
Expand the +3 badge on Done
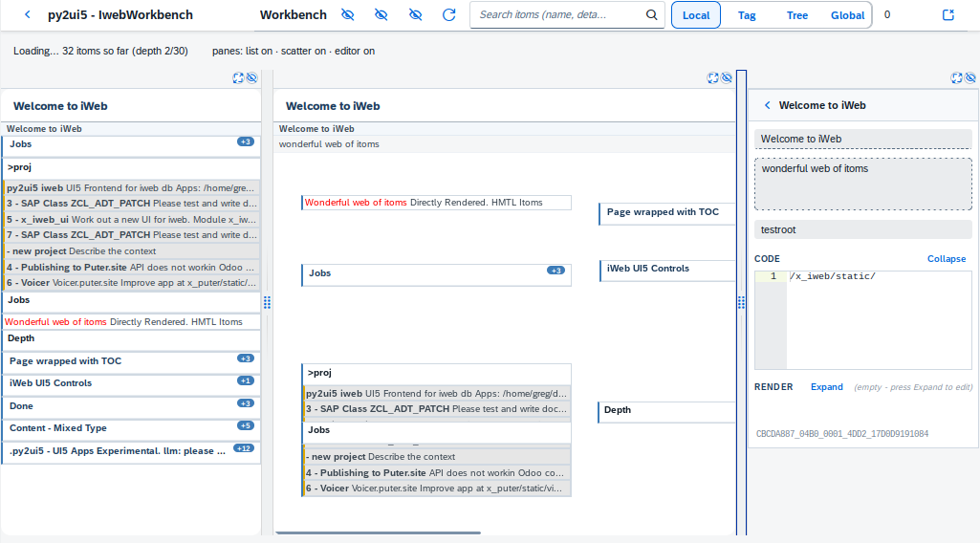click(x=246, y=403)
